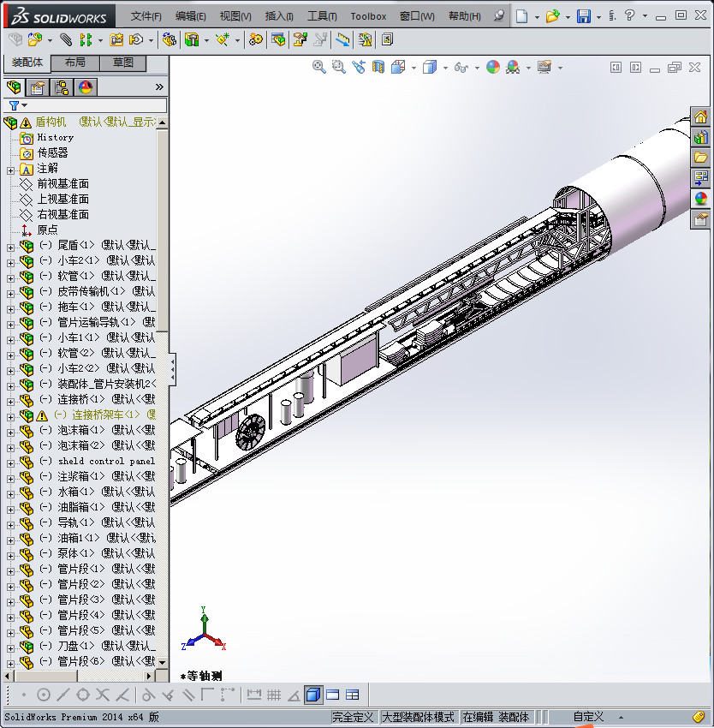
Task: Select the 传感器 sensors item
Action: 52,152
